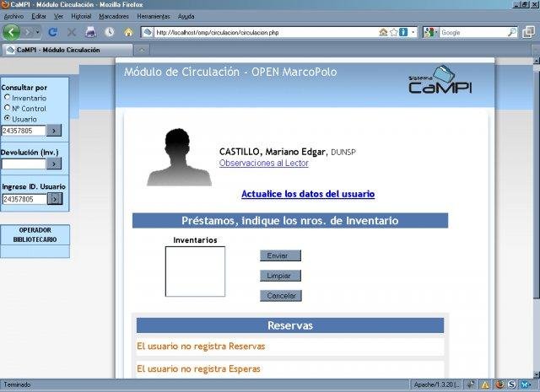Image resolution: width=540 pixels, height=392 pixels.
Task: Click the CaMPI logo in header
Action: 440,79
